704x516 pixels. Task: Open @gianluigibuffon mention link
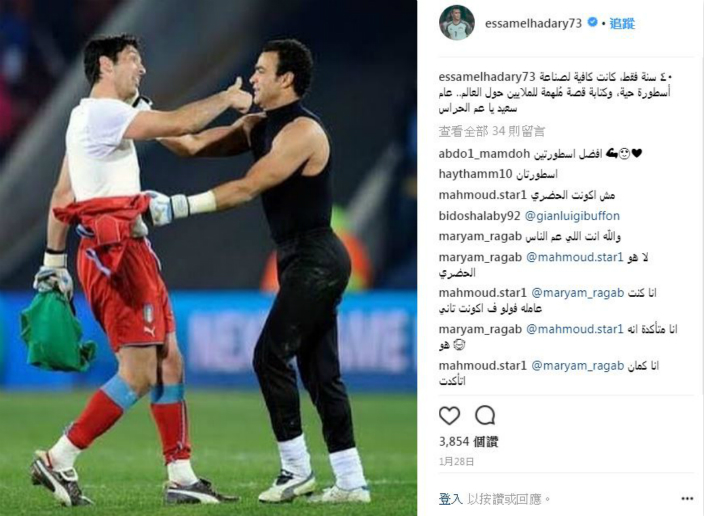(572, 216)
